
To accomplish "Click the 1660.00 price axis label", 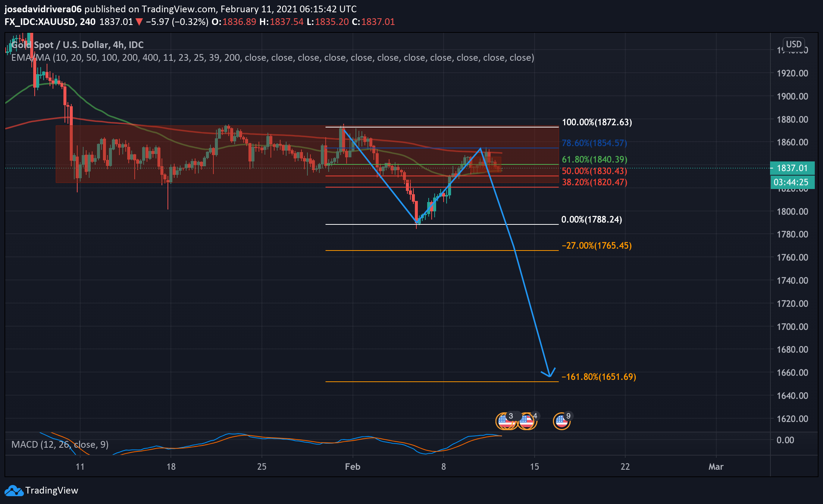I will [792, 373].
